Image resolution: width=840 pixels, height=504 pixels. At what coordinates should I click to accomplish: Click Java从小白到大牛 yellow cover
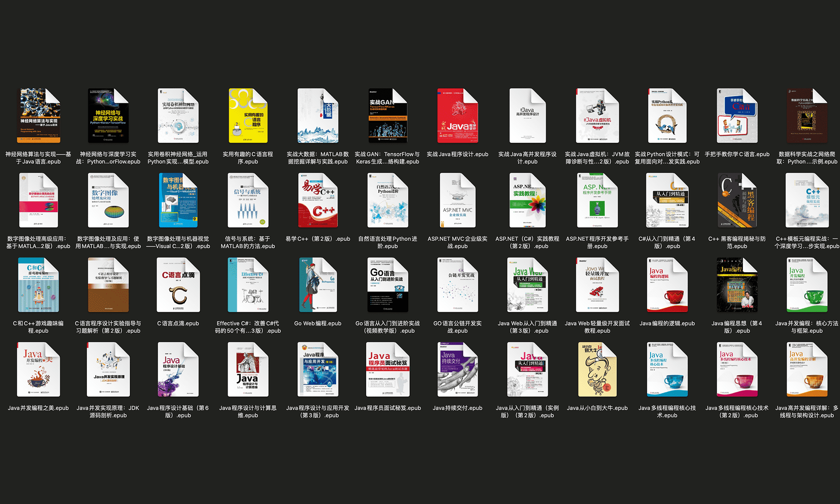pyautogui.click(x=597, y=369)
